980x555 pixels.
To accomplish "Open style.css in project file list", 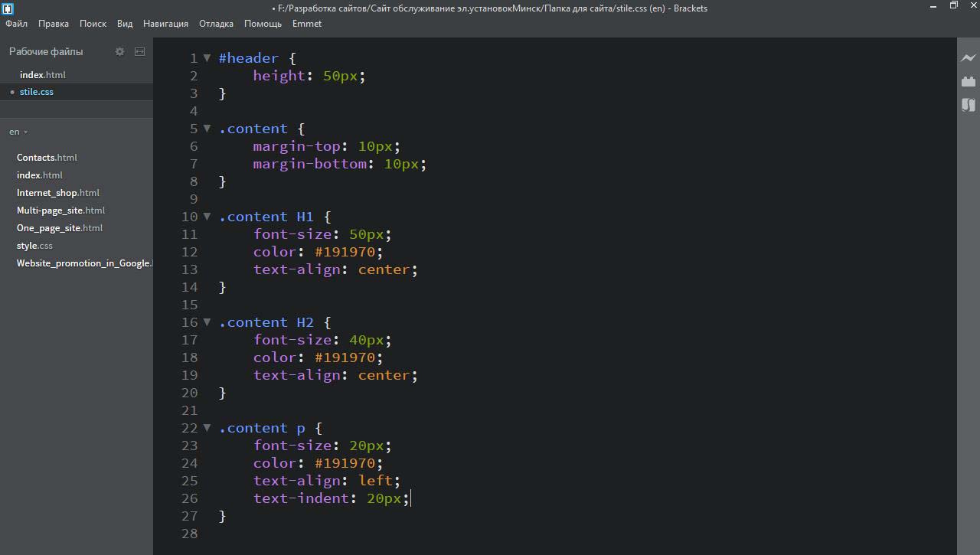I will point(34,246).
